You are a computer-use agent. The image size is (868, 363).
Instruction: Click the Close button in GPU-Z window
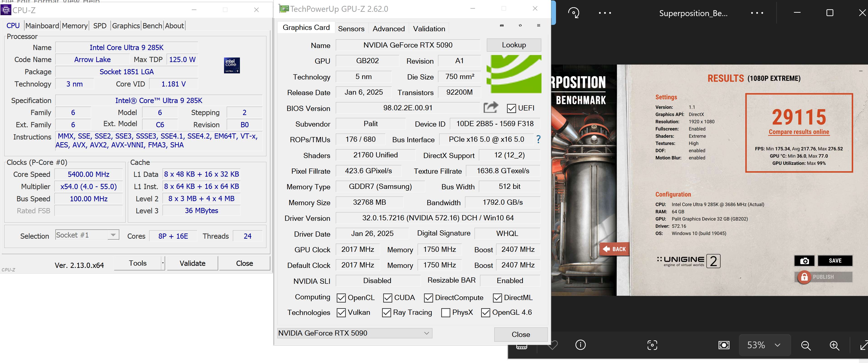tap(521, 334)
